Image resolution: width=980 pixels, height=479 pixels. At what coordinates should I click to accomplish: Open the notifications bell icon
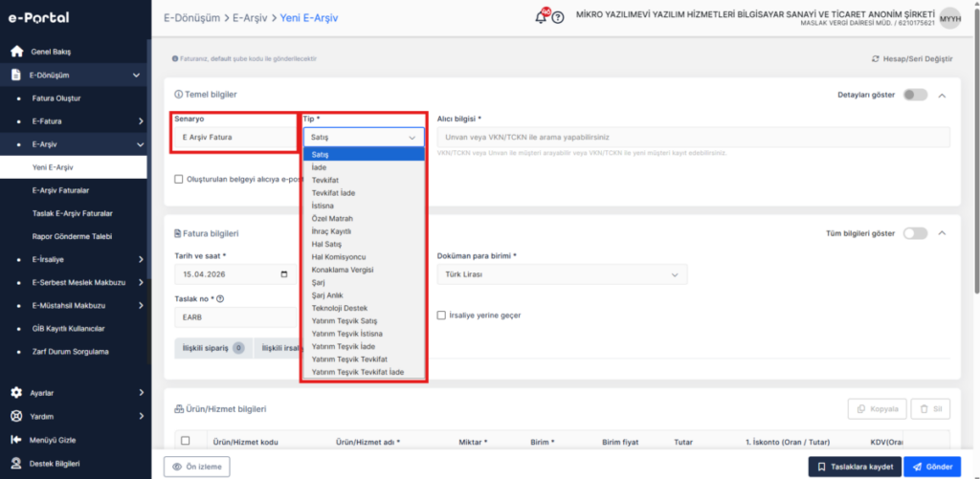pos(541,17)
